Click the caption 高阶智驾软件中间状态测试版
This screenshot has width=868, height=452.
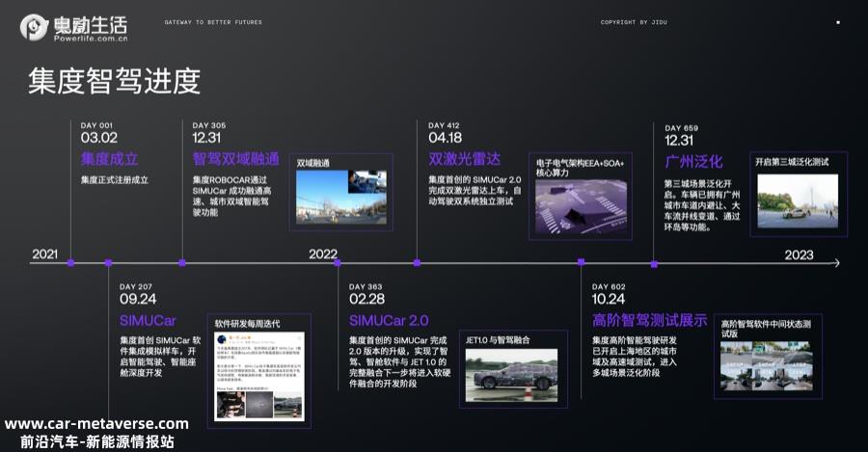[766, 329]
